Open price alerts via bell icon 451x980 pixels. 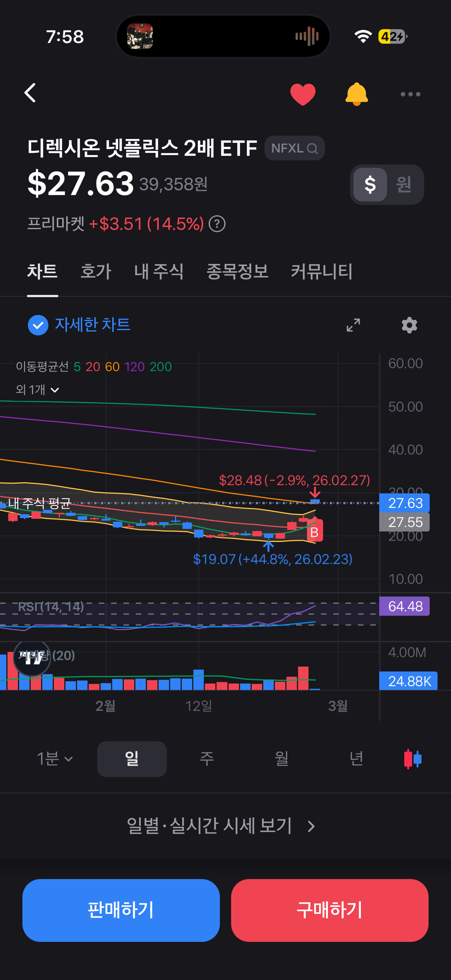click(x=356, y=94)
